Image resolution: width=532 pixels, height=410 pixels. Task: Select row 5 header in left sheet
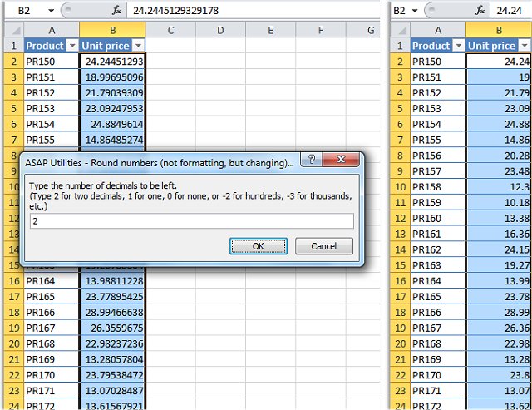13,109
